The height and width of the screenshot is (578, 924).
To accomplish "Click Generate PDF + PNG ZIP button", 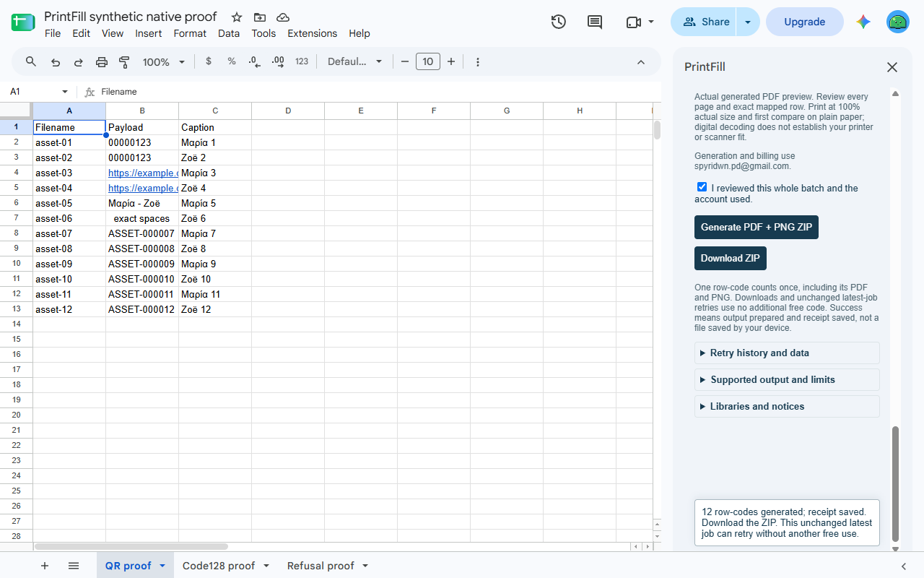I will [x=757, y=227].
